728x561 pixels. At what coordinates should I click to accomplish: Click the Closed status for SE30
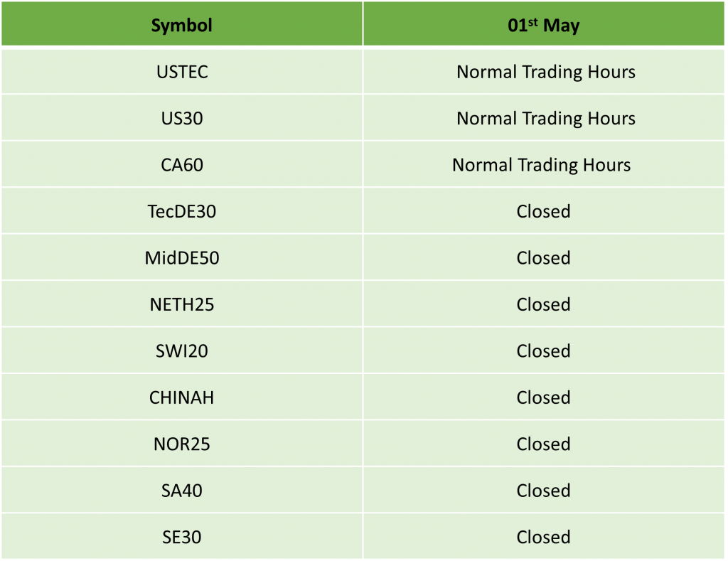click(x=544, y=537)
